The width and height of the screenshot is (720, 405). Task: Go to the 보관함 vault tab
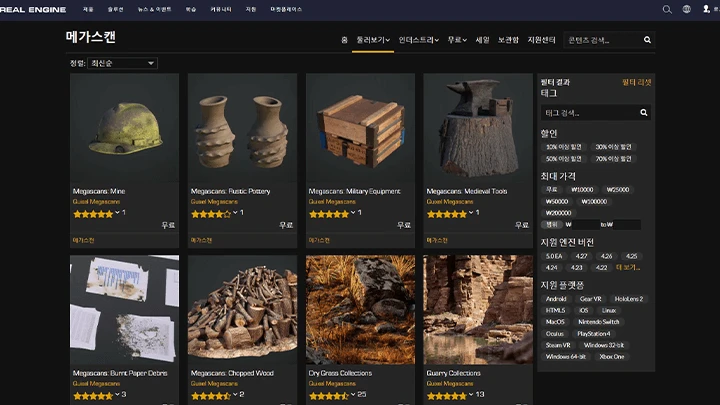(x=508, y=40)
